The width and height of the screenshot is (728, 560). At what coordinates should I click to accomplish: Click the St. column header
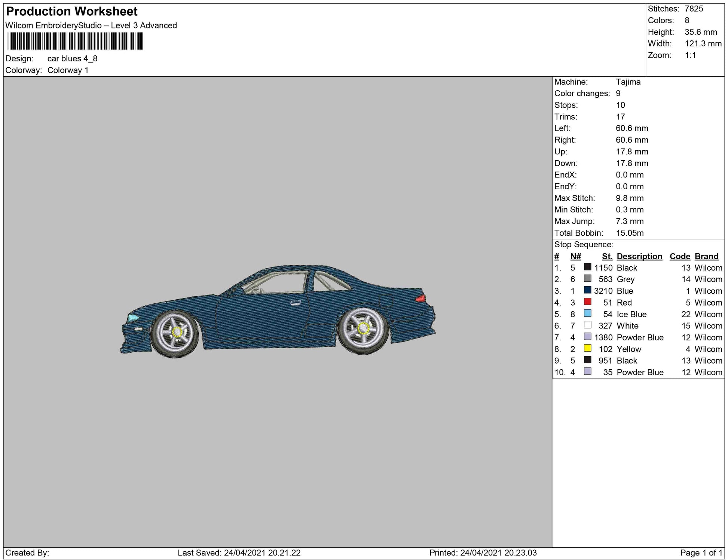click(x=607, y=256)
